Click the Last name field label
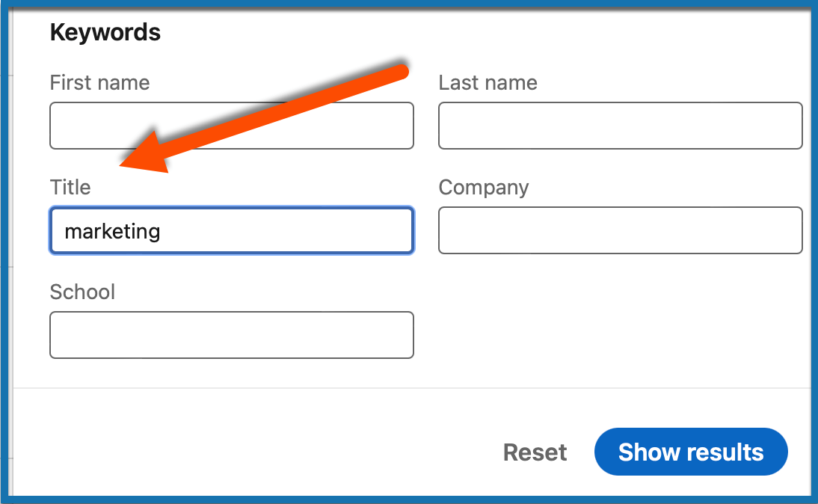Viewport: 818px width, 504px height. pyautogui.click(x=487, y=83)
